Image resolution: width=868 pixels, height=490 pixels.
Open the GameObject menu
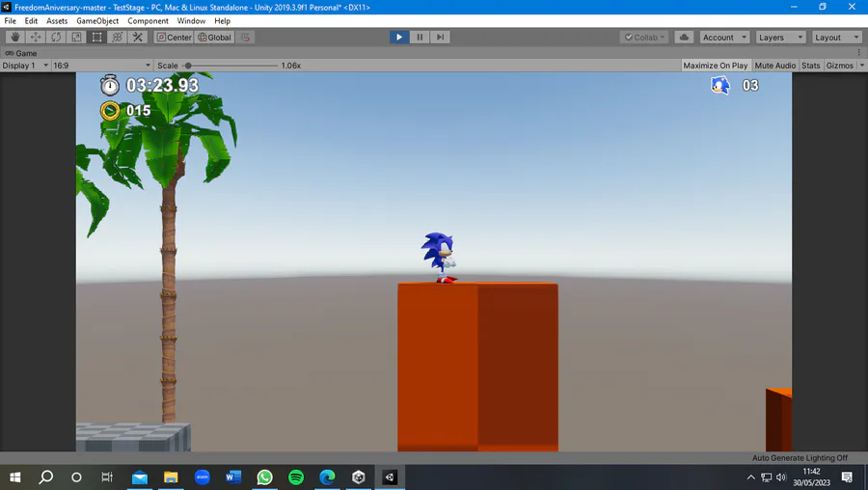click(97, 21)
